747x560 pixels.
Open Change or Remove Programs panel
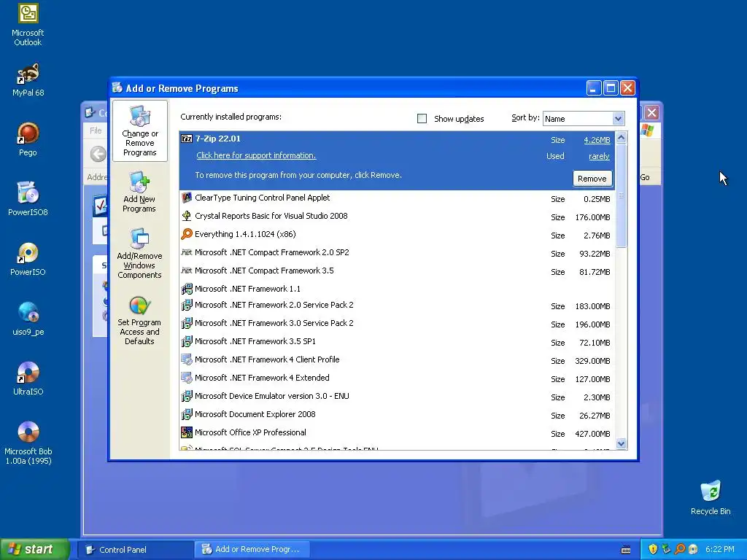coord(139,131)
